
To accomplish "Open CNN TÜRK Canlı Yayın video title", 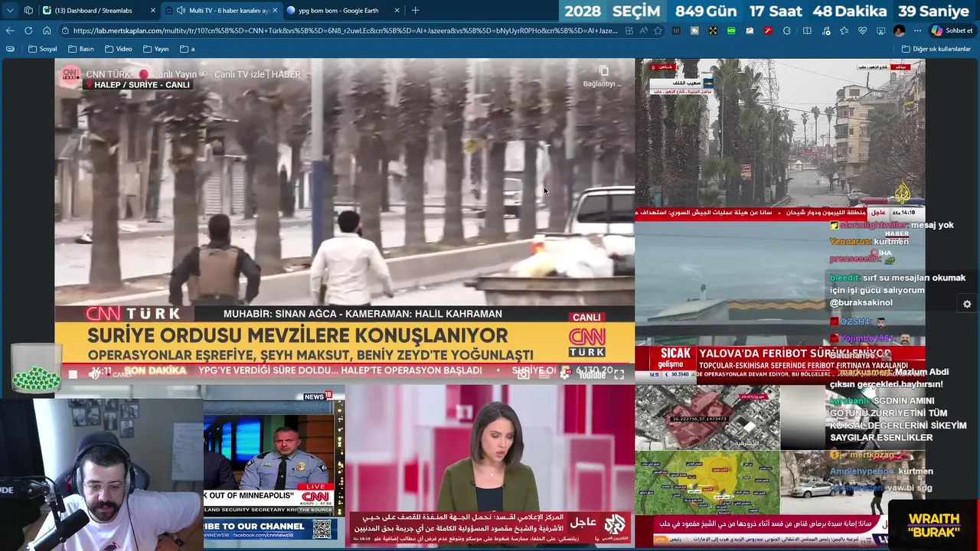I will [193, 74].
